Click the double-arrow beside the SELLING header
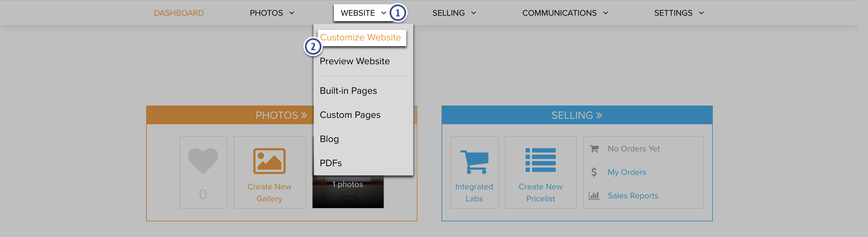Viewport: 868px width, 237px height. (x=599, y=115)
